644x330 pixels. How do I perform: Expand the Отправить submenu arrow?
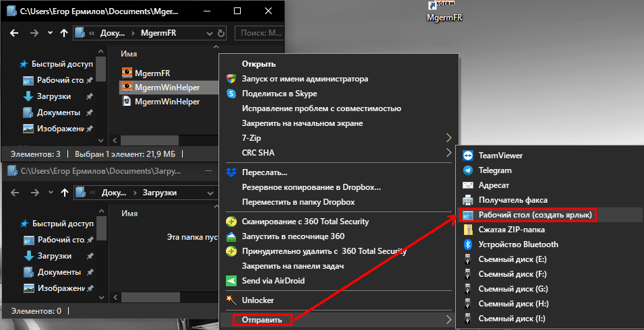point(449,319)
